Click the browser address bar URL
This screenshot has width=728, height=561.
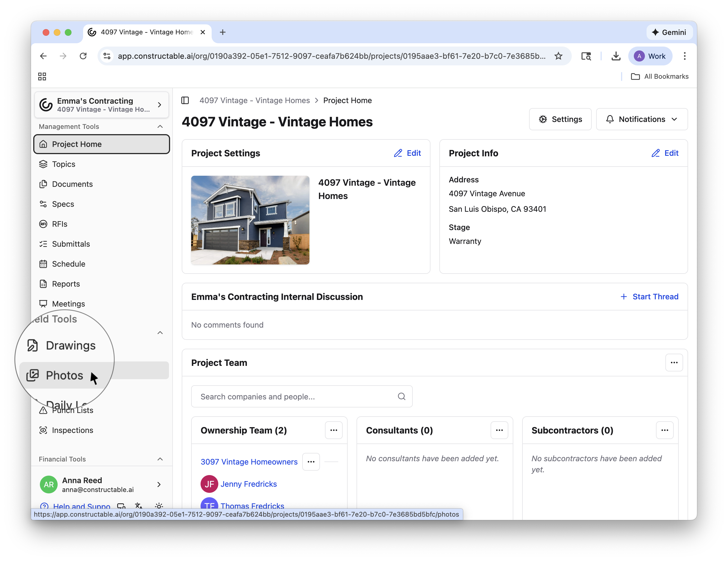(332, 56)
